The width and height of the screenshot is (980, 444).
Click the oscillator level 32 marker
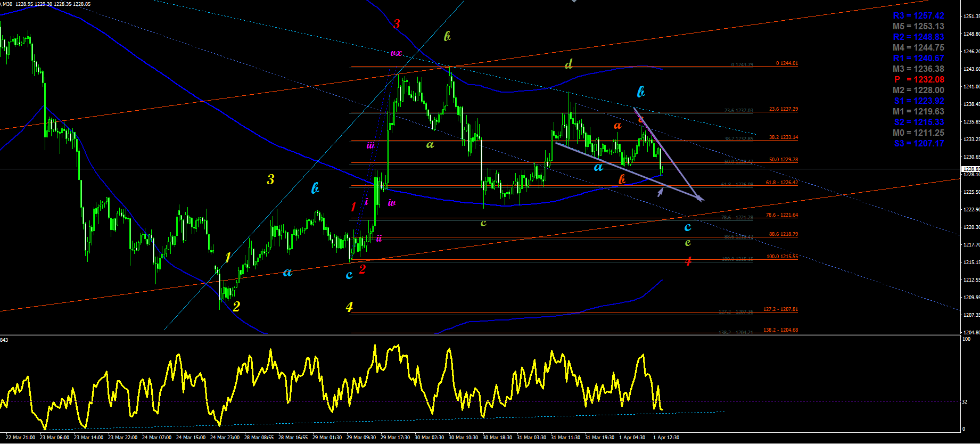(x=965, y=402)
